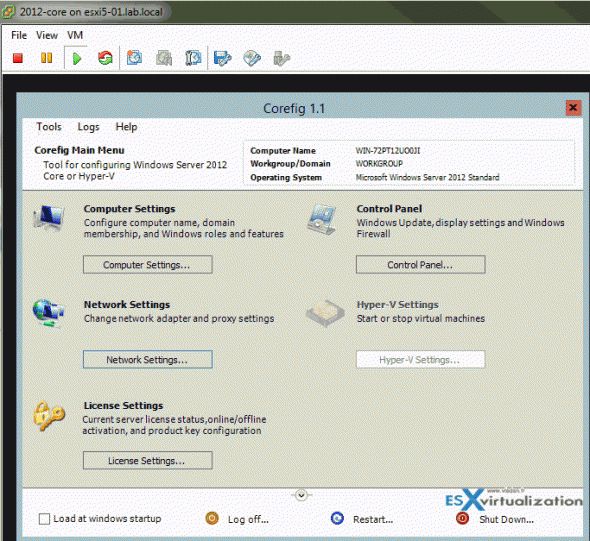The height and width of the screenshot is (541, 590).
Task: Click the Shut Down... link
Action: (506, 520)
